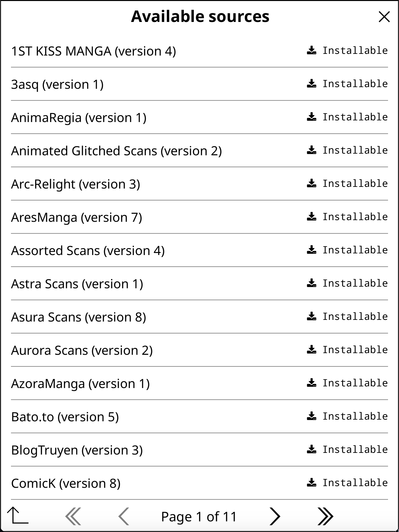The width and height of the screenshot is (399, 532).
Task: Click download icon beside Bato.to
Action: pyautogui.click(x=312, y=416)
